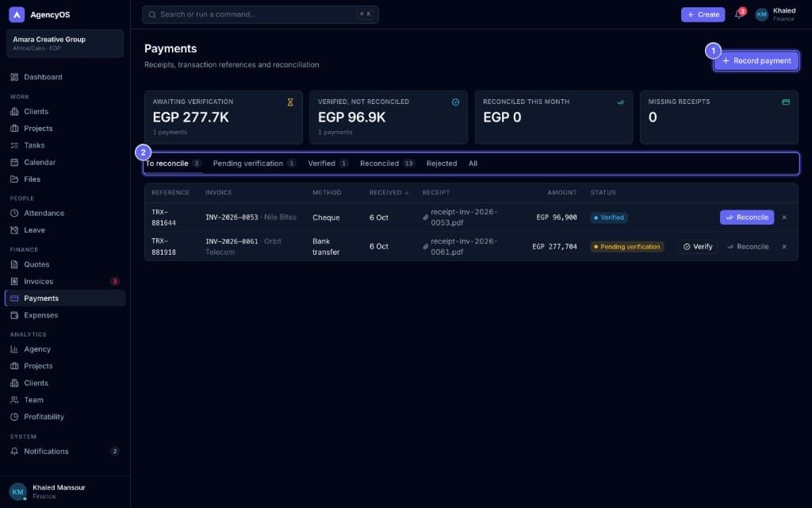The image size is (812, 508).
Task: Go to Clients under Work
Action: coord(65,111)
